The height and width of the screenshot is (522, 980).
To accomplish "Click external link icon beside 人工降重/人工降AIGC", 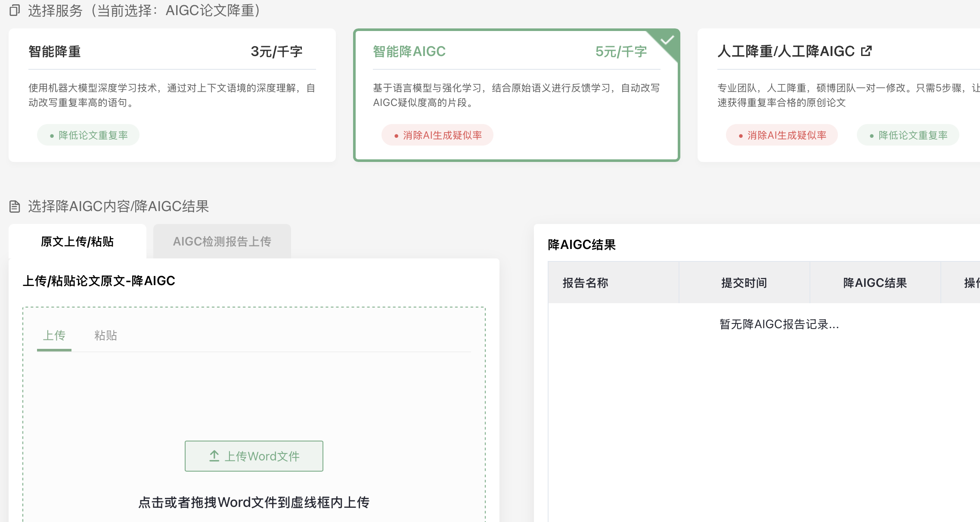I will point(866,51).
